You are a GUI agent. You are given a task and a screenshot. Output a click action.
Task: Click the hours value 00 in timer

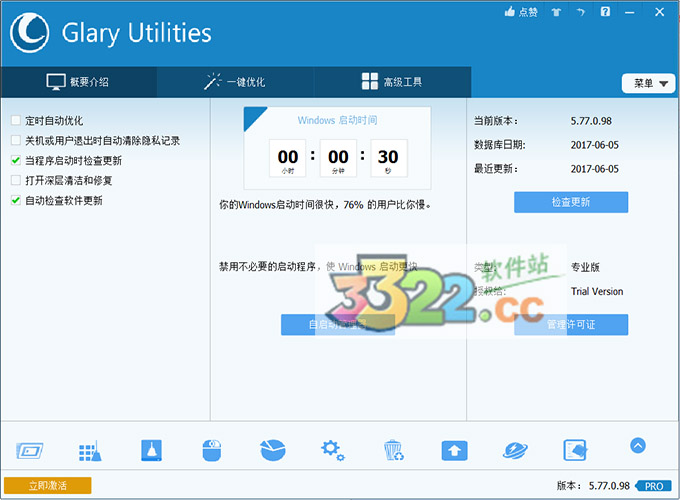pyautogui.click(x=288, y=157)
